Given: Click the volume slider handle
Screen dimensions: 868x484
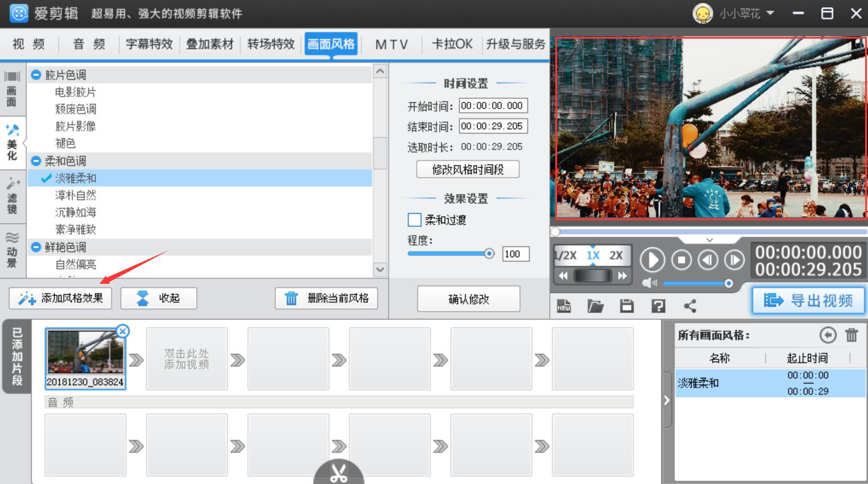Looking at the screenshot, I should (728, 283).
